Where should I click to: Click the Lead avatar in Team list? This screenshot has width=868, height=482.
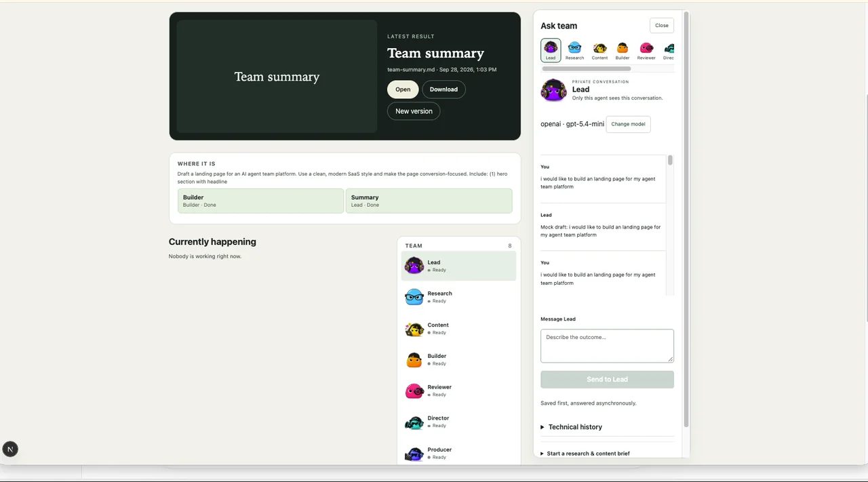pos(414,266)
